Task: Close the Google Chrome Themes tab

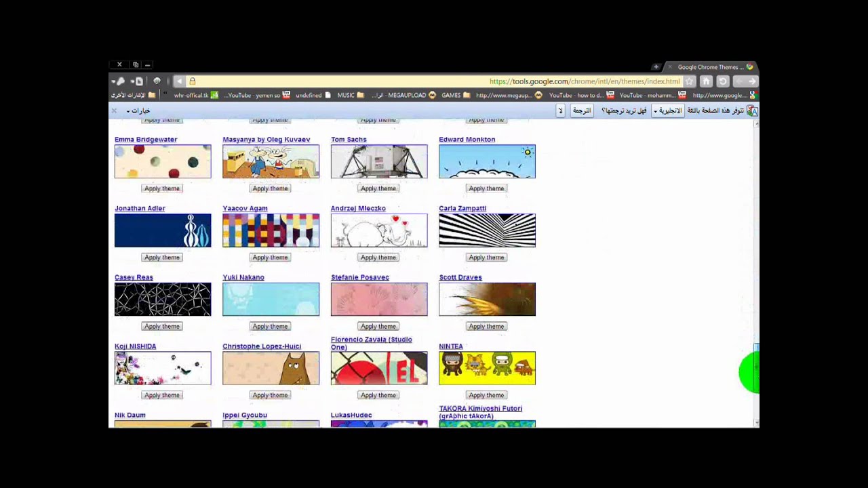Action: pos(670,66)
